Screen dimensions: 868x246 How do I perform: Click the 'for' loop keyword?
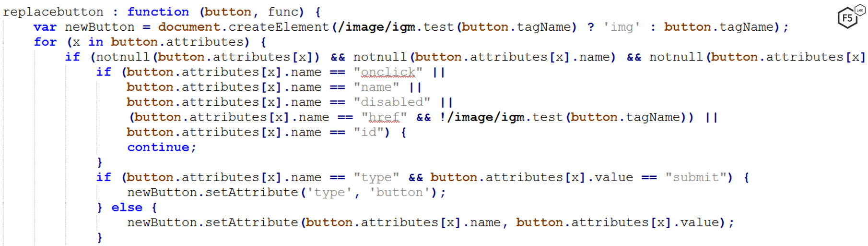pos(45,42)
